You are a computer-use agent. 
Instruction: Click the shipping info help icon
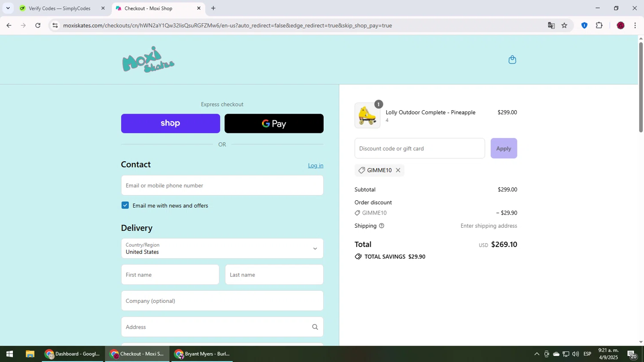point(381,226)
